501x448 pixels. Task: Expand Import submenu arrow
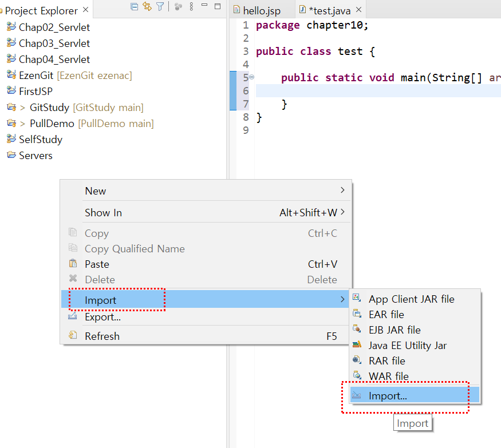click(x=342, y=299)
